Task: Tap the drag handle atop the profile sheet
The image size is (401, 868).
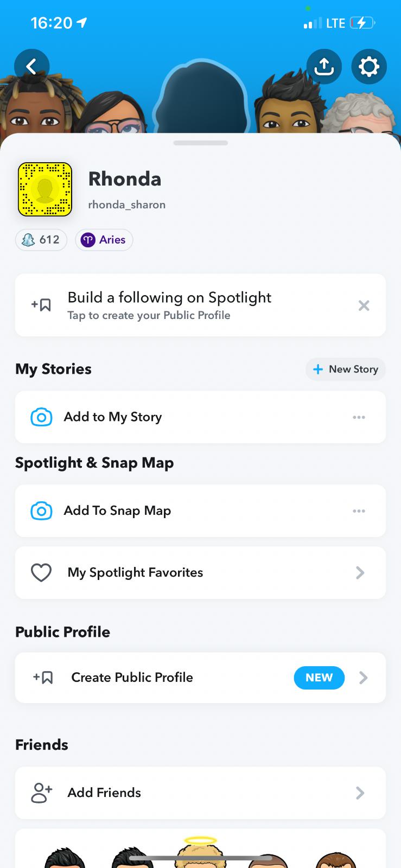Action: click(201, 143)
